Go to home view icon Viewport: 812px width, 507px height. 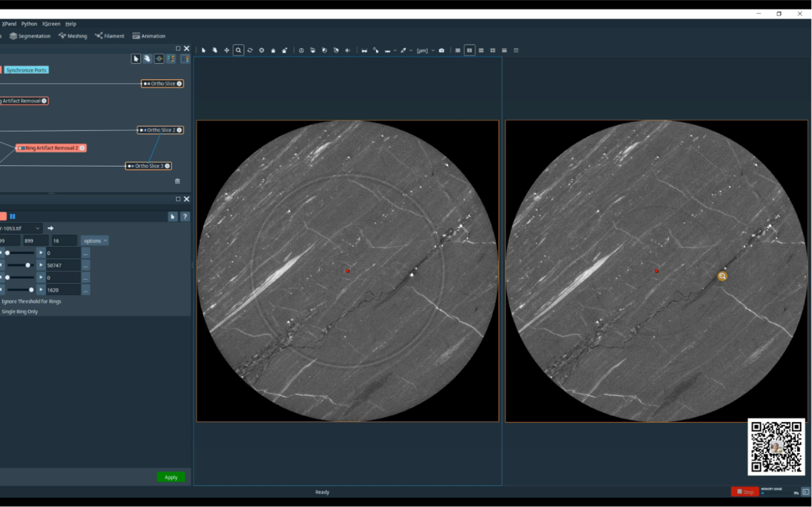273,50
